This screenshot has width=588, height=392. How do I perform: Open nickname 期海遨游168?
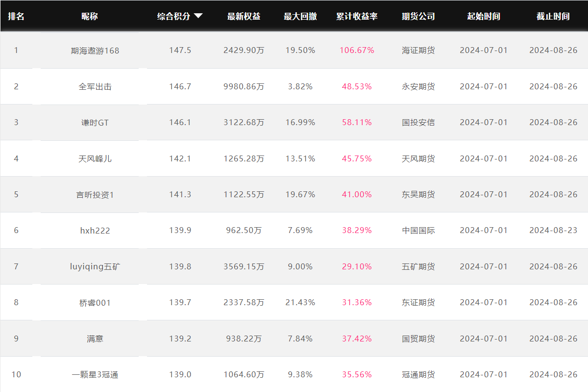click(x=95, y=51)
